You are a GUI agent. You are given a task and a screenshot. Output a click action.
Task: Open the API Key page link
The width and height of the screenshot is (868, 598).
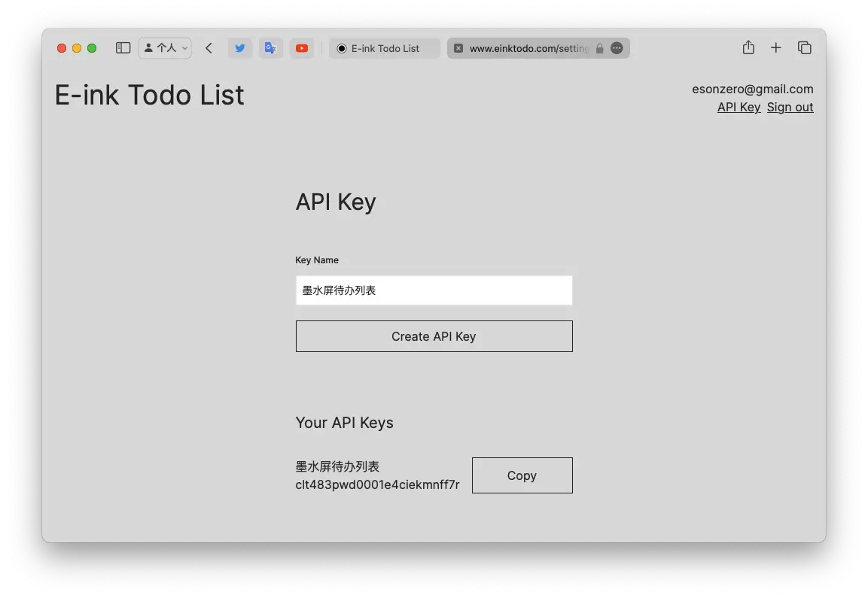pyautogui.click(x=738, y=107)
